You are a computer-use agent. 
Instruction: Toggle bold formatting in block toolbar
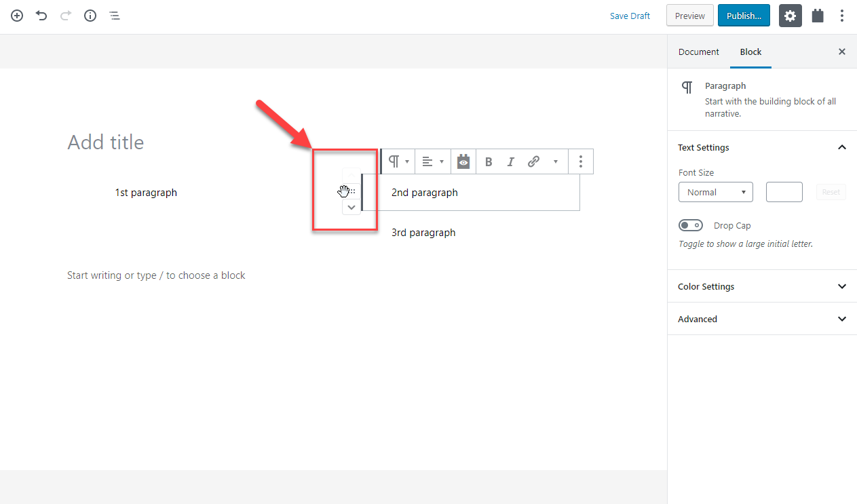(489, 161)
